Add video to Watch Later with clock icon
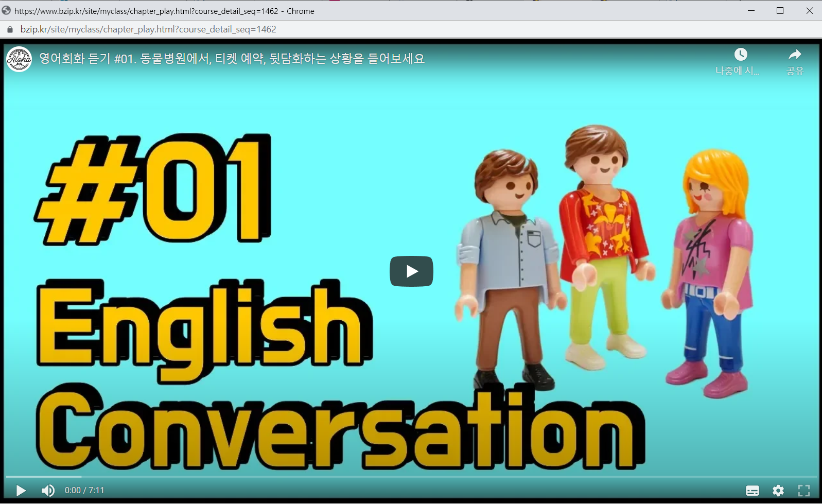The height and width of the screenshot is (504, 822). click(740, 55)
